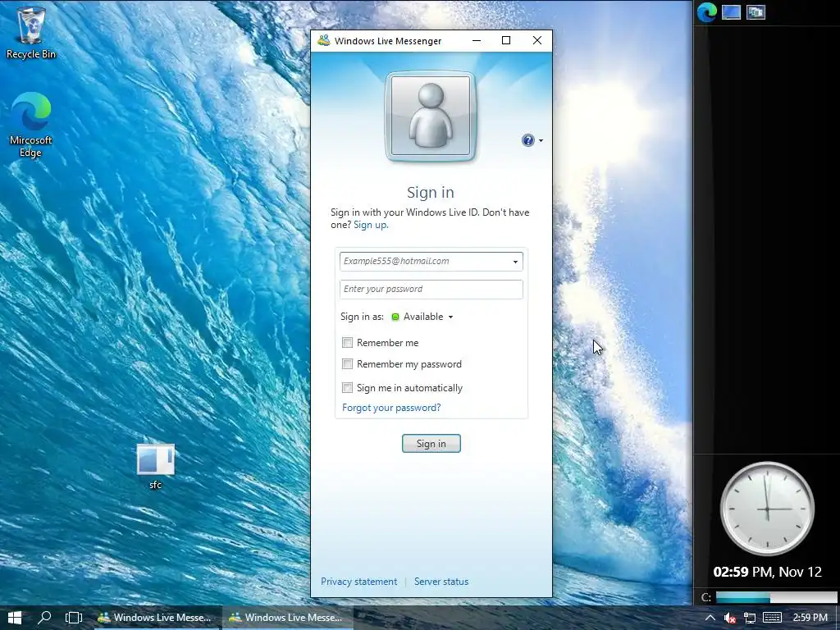Viewport: 840px width, 630px height.
Task: Open the Privacy statement link
Action: [359, 582]
